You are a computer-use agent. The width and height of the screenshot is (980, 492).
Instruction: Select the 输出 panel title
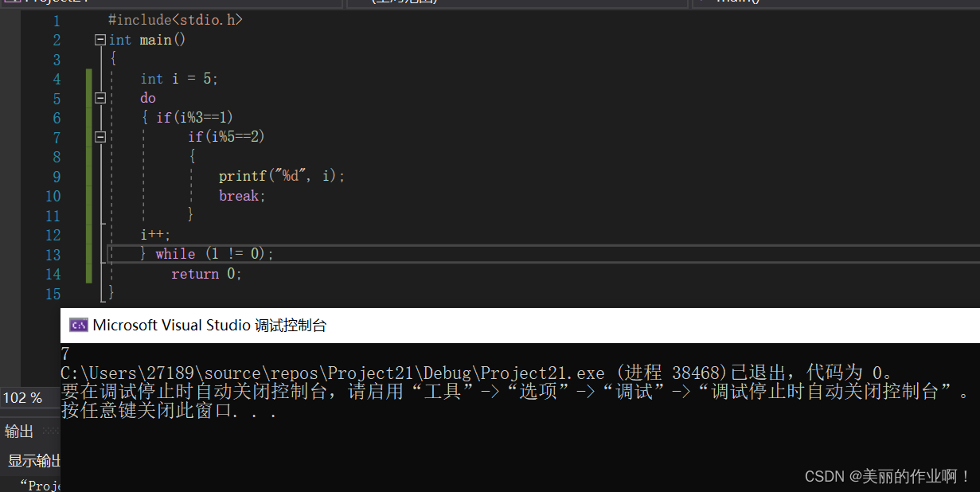click(x=19, y=431)
